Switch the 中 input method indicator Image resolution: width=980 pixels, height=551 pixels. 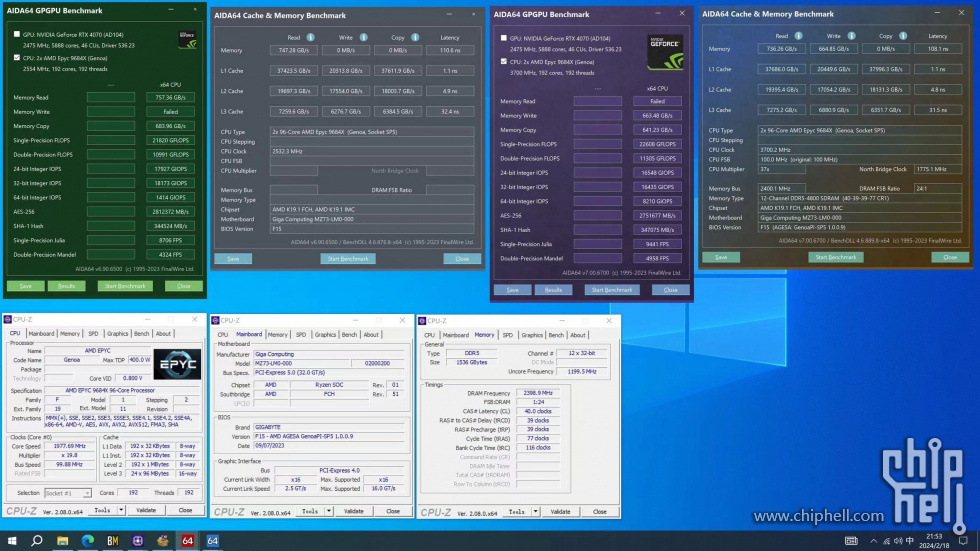click(x=910, y=541)
